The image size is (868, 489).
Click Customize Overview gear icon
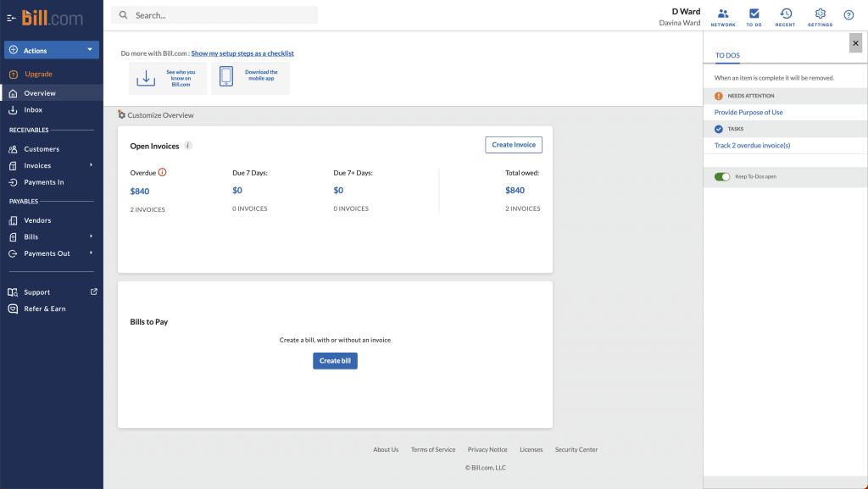coord(122,115)
